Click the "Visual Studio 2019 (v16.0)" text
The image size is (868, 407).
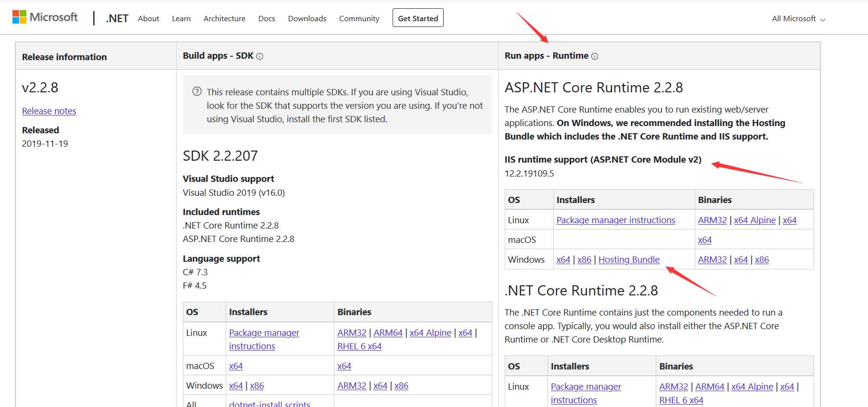tap(234, 192)
